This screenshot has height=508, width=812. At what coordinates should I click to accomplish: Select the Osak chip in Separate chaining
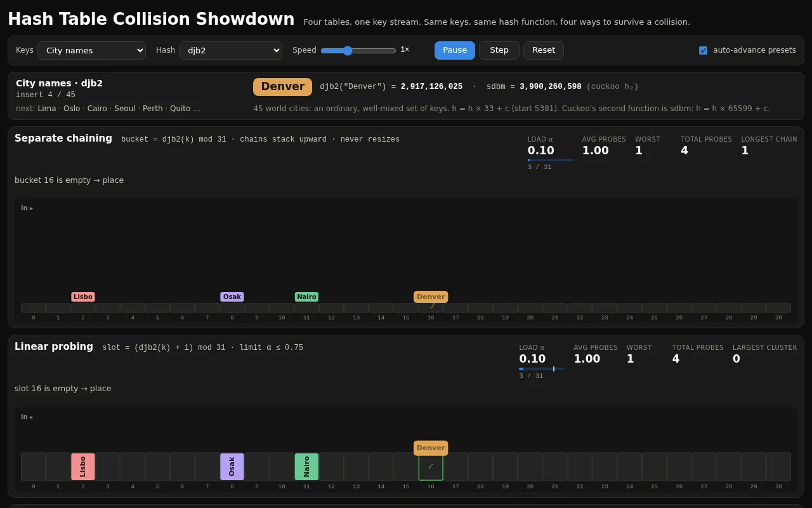(x=232, y=297)
